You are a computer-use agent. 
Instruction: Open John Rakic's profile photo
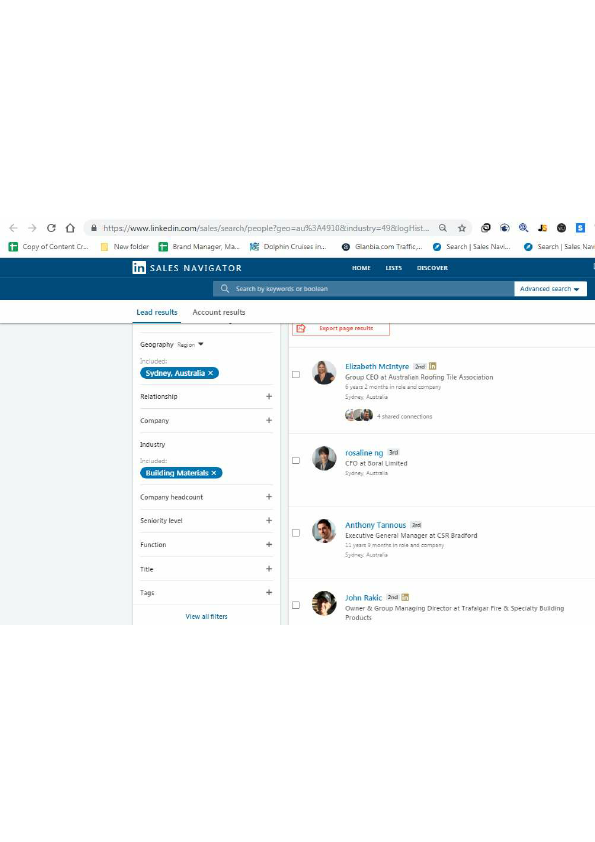[x=324, y=603]
